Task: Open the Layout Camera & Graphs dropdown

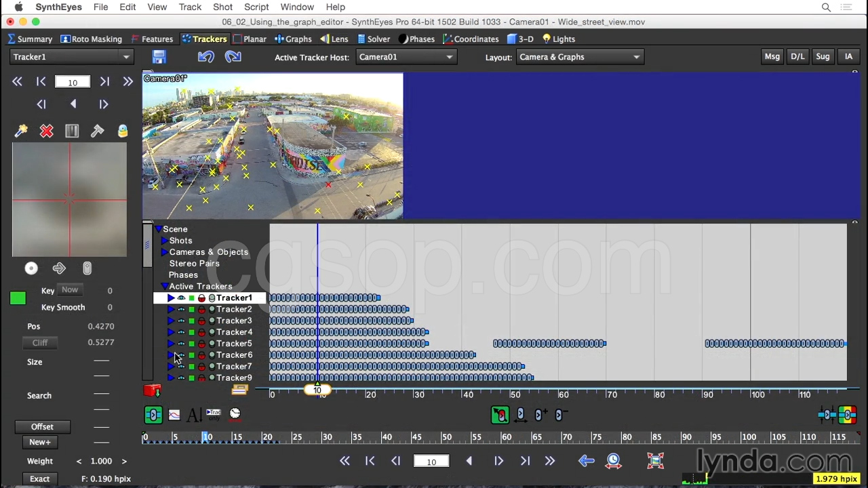Action: pos(579,57)
